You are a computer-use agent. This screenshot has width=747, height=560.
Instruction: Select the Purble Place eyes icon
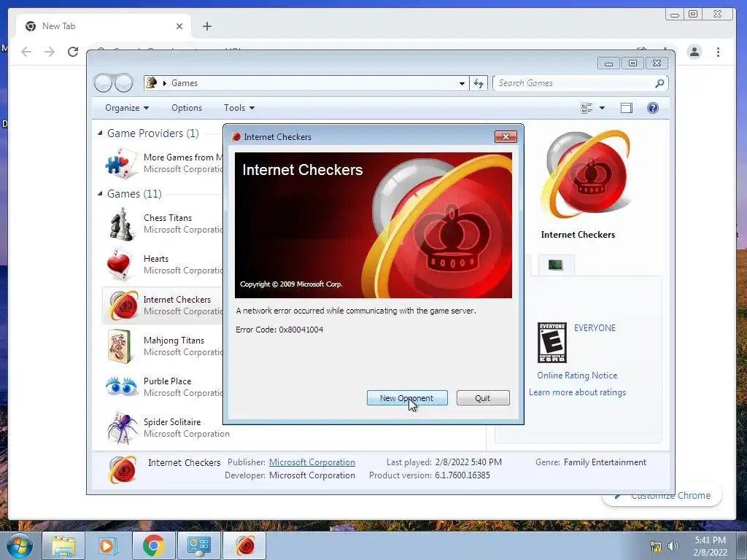[121, 386]
